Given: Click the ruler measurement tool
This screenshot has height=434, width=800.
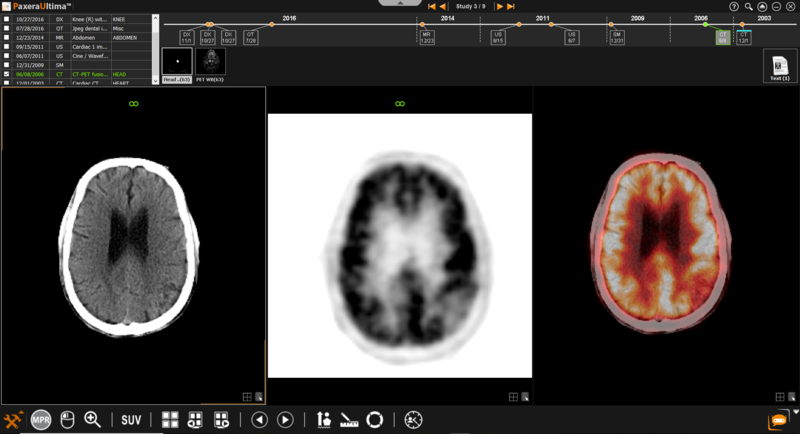Looking at the screenshot, I should pyautogui.click(x=349, y=420).
